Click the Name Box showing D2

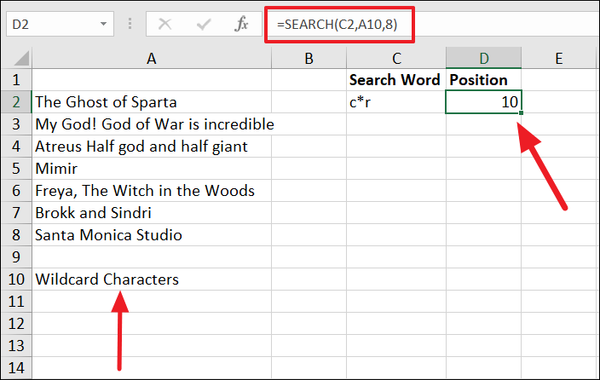pos(60,24)
